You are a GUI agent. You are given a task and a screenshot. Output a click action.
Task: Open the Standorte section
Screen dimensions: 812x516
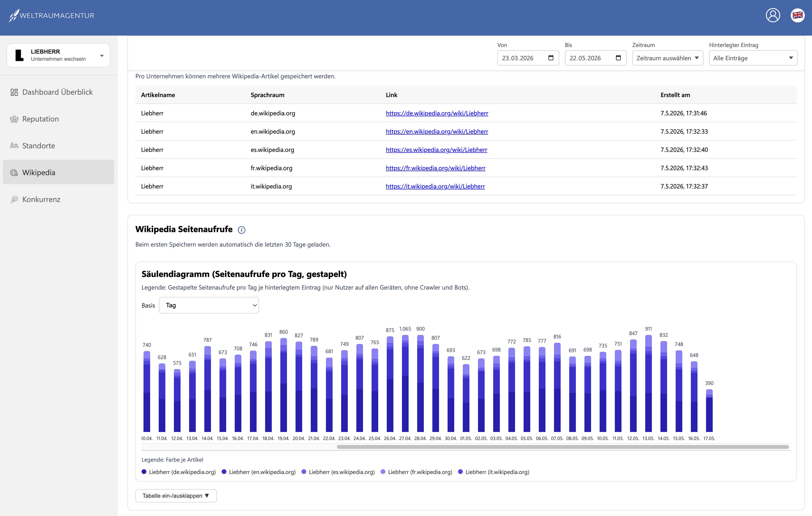pos(58,146)
